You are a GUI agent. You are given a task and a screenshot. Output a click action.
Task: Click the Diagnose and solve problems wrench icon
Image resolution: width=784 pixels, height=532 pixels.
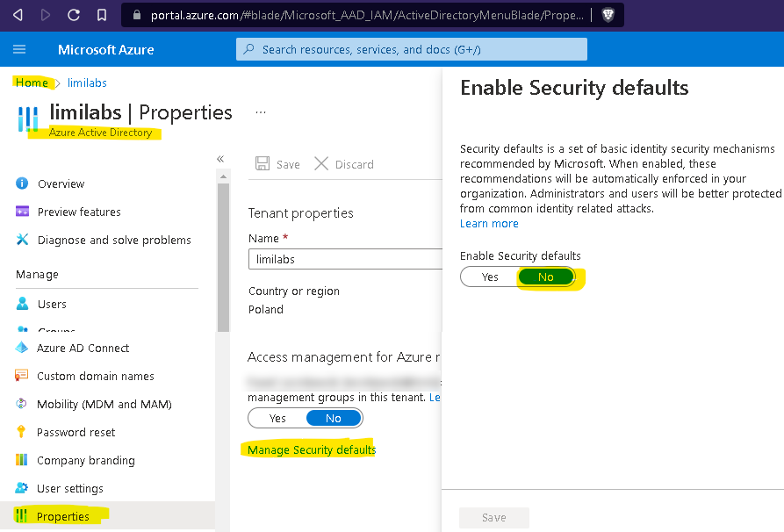(22, 240)
